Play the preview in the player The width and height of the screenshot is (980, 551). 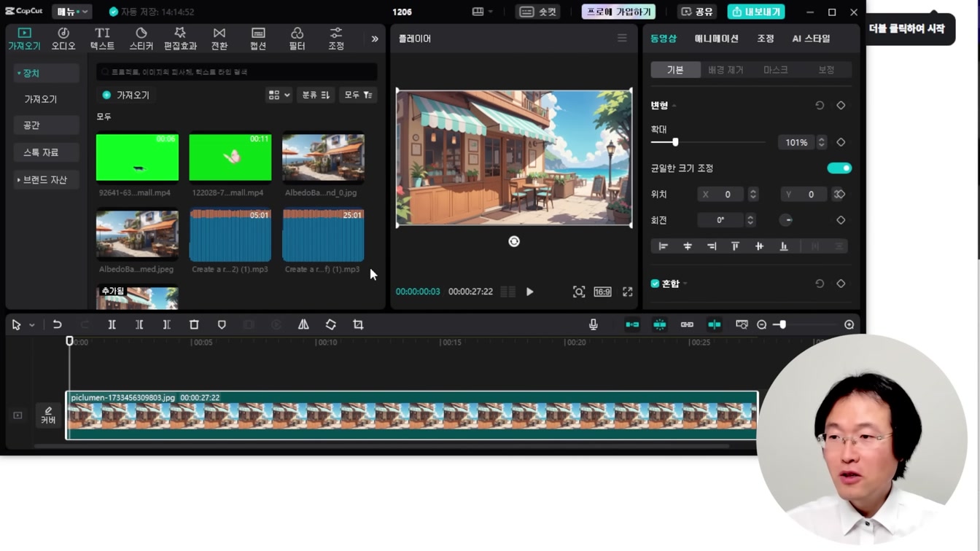point(530,292)
